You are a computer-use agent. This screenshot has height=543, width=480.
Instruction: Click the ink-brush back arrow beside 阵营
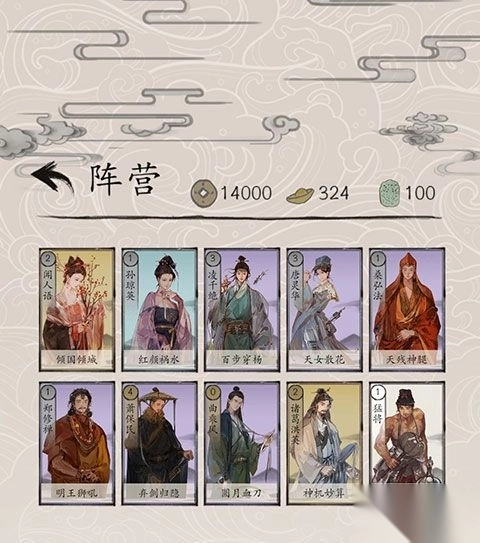pos(53,177)
